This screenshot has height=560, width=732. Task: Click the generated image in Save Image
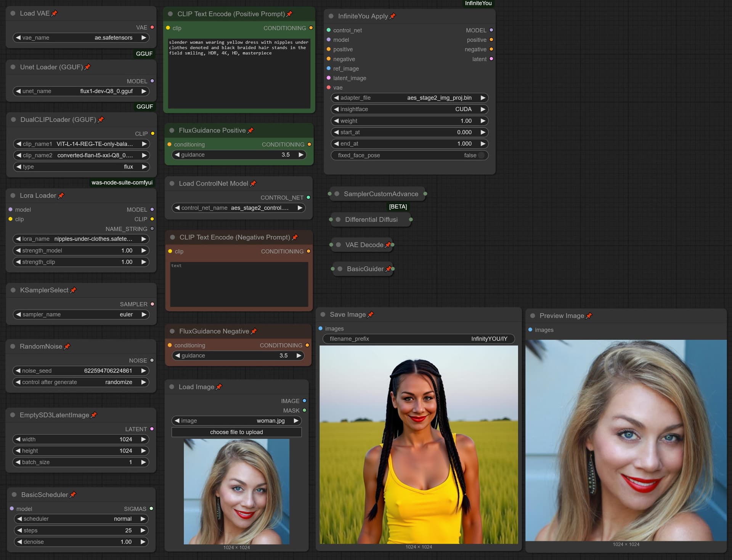(x=419, y=445)
